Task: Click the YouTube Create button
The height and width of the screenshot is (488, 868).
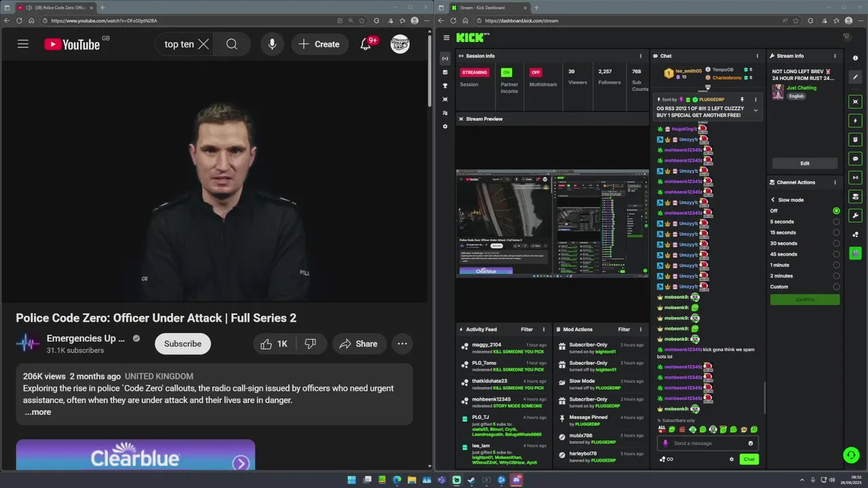Action: 319,44
